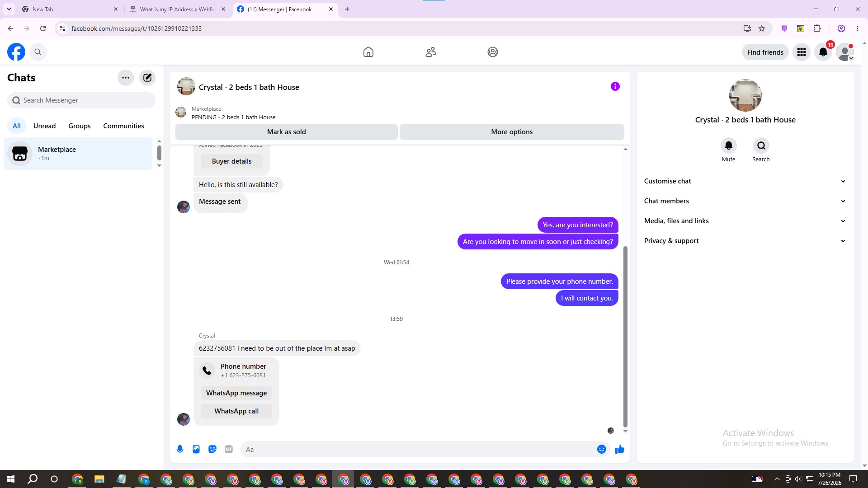868x488 pixels.
Task: Select the All chats filter
Action: click(17, 126)
